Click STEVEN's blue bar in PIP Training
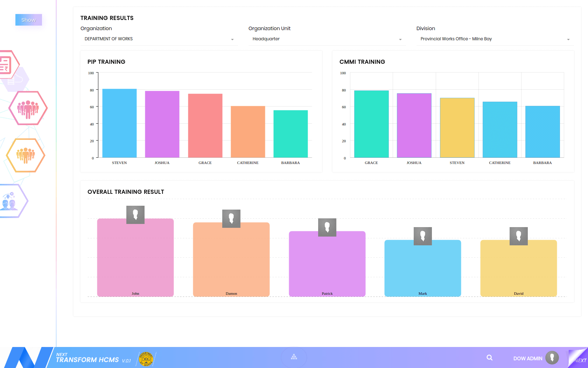This screenshot has width=588, height=368. tap(119, 123)
